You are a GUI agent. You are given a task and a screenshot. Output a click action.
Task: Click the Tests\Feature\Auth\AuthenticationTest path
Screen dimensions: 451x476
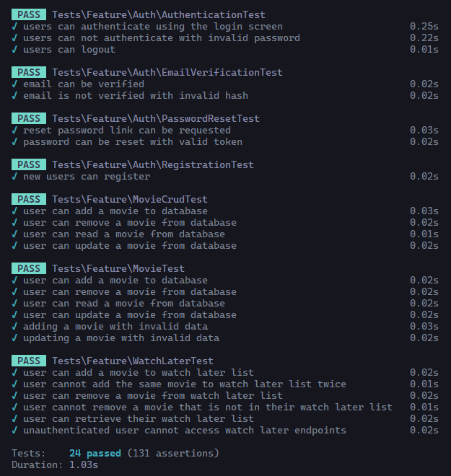[158, 14]
